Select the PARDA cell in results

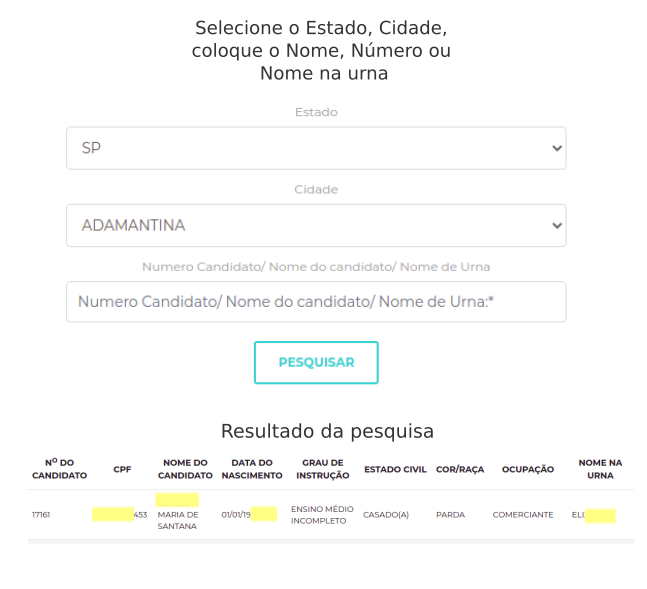[450, 515]
